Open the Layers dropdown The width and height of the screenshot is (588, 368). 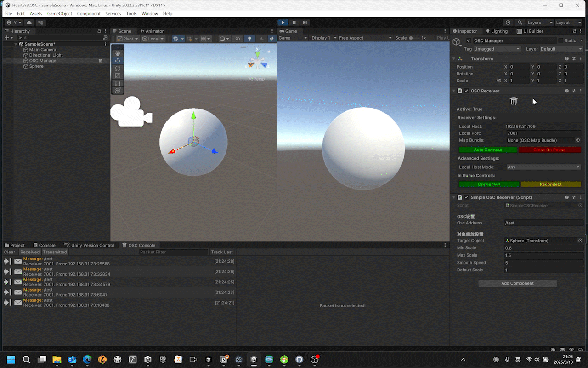(539, 23)
